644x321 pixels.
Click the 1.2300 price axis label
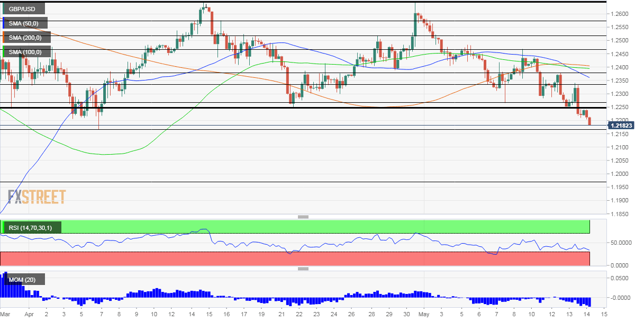pyautogui.click(x=620, y=94)
